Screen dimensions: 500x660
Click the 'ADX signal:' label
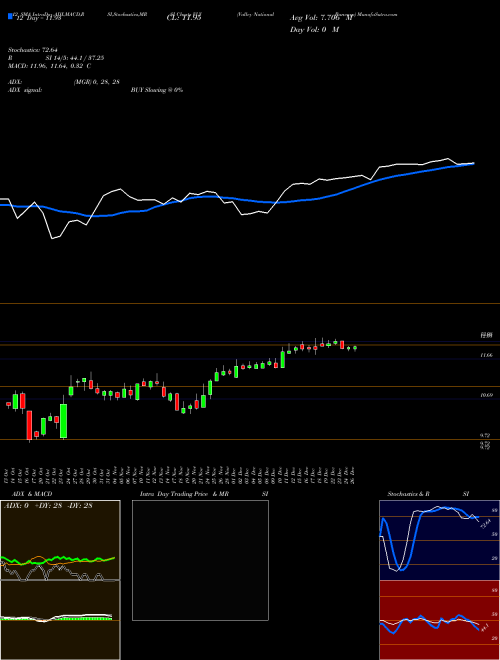tap(25, 90)
